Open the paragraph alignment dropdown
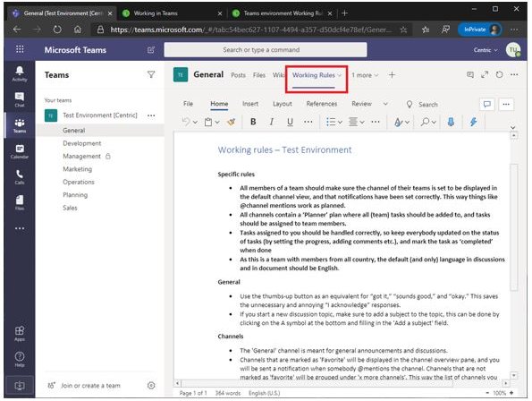Image resolution: width=532 pixels, height=401 pixels. coord(362,122)
